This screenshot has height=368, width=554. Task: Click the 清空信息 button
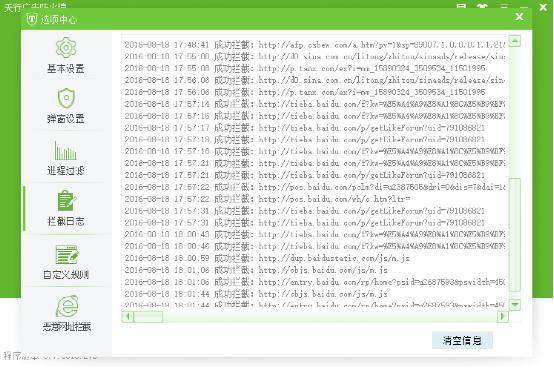(462, 340)
